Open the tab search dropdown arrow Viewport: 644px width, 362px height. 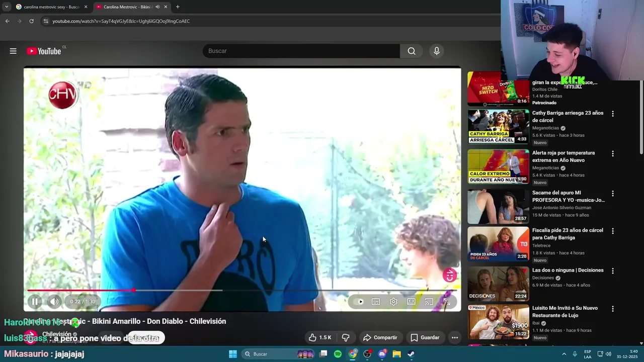pos(6,7)
